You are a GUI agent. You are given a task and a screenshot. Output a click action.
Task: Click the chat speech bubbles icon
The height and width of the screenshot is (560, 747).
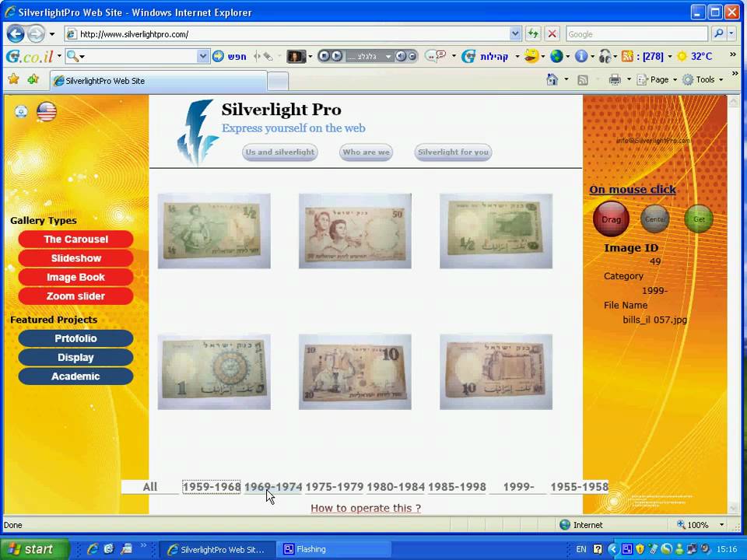pyautogui.click(x=435, y=56)
